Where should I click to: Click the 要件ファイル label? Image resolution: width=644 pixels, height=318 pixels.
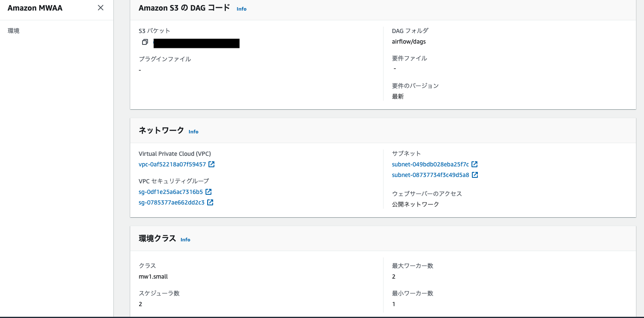(409, 58)
